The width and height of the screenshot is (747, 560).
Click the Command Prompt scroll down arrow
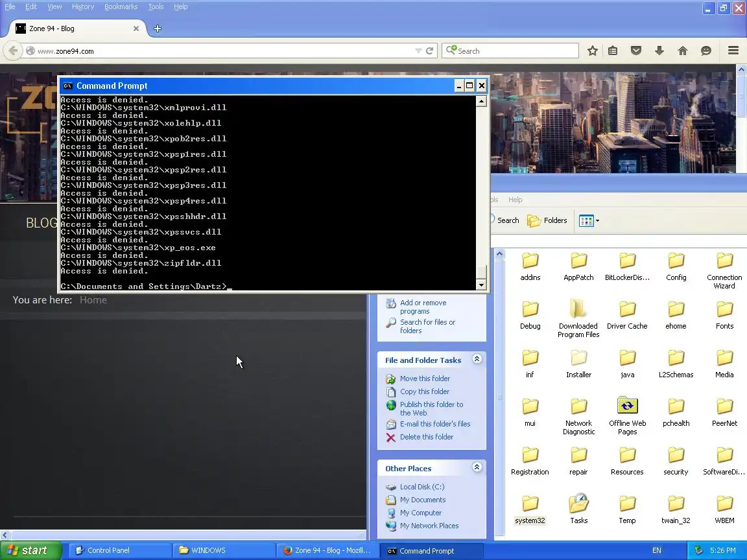click(x=481, y=285)
